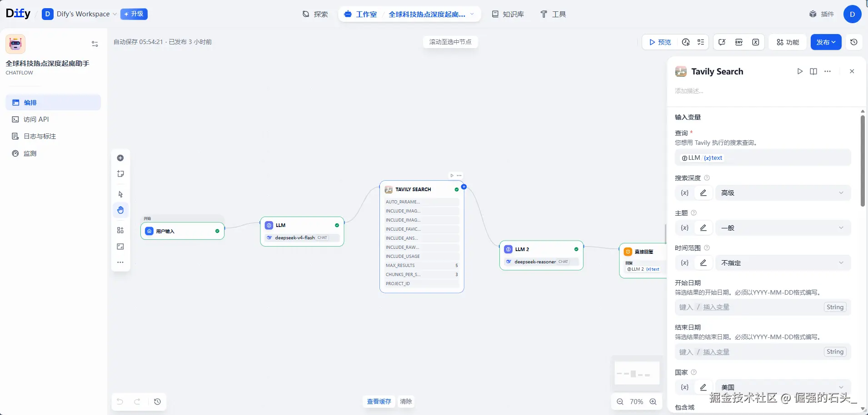This screenshot has width=868, height=415.
Task: Zoom out the workflow canvas
Action: pos(620,401)
